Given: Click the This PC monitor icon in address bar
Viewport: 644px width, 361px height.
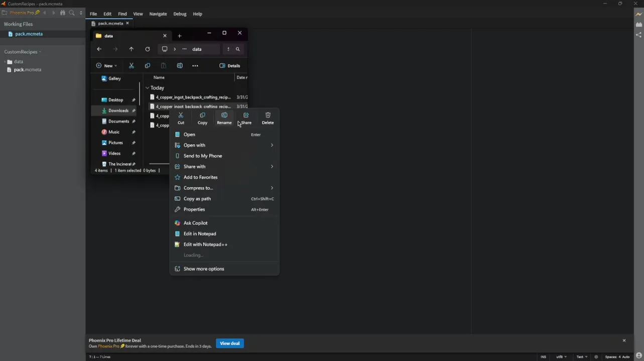Looking at the screenshot, I should [165, 49].
